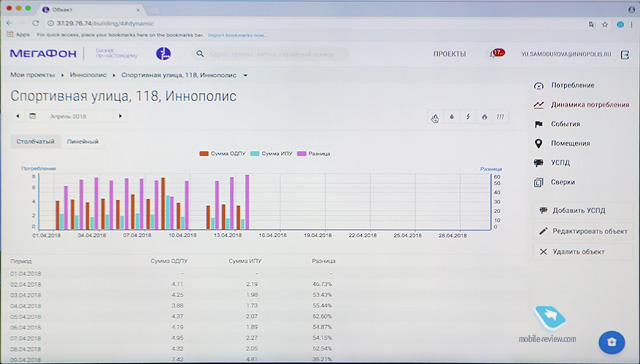Go to Иннополис breadcrumb
Screen dimensions: 640x364
(88, 75)
